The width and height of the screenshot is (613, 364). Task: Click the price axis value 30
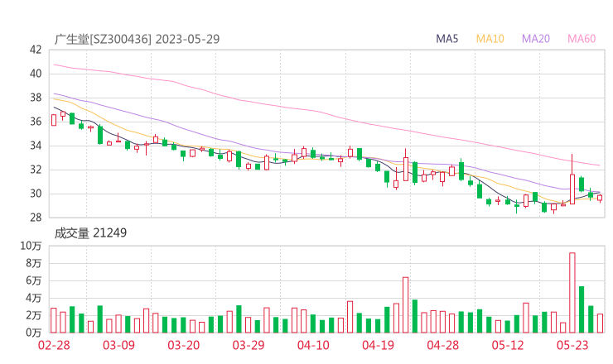(x=36, y=194)
